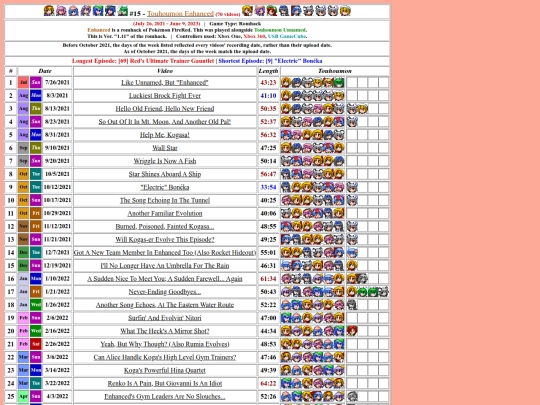The height and width of the screenshot is (405, 540).
Task: Open Another Familiar Evolution video link
Action: tap(165, 214)
